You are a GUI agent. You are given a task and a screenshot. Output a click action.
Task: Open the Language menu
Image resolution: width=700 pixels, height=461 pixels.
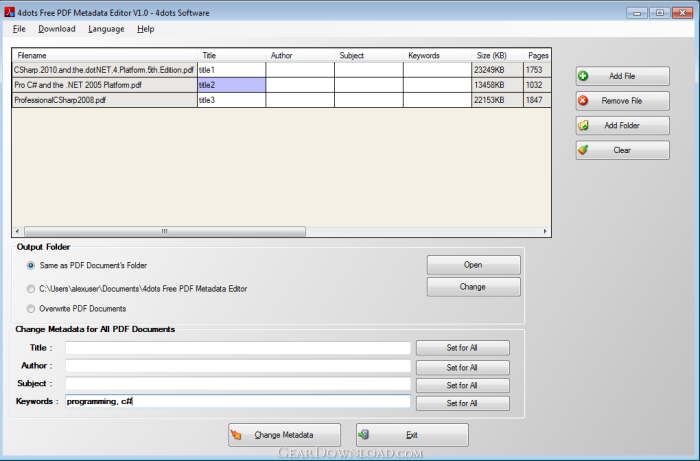pos(106,29)
